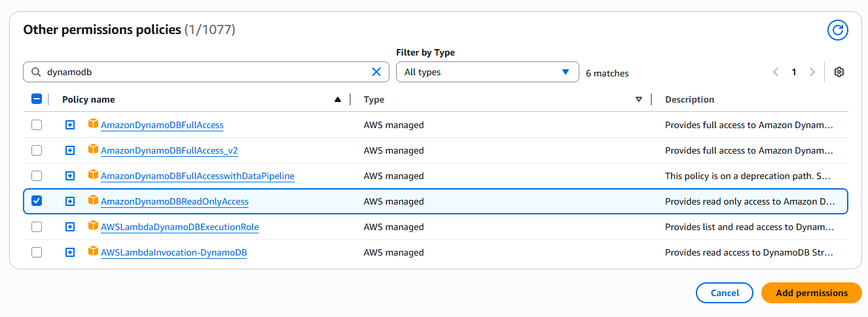Go to the previous page arrow
The height and width of the screenshot is (317, 868).
[776, 72]
